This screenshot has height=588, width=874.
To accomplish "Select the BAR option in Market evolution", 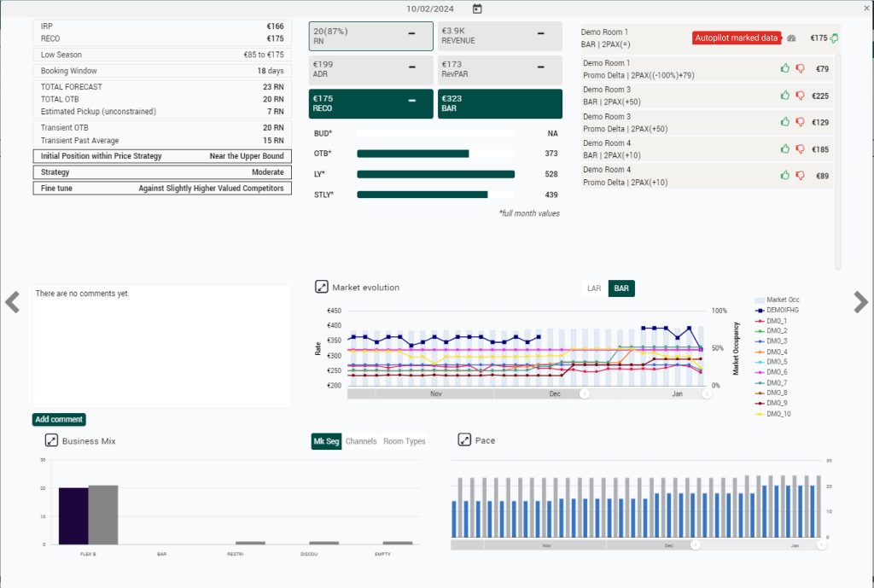I will [x=621, y=288].
